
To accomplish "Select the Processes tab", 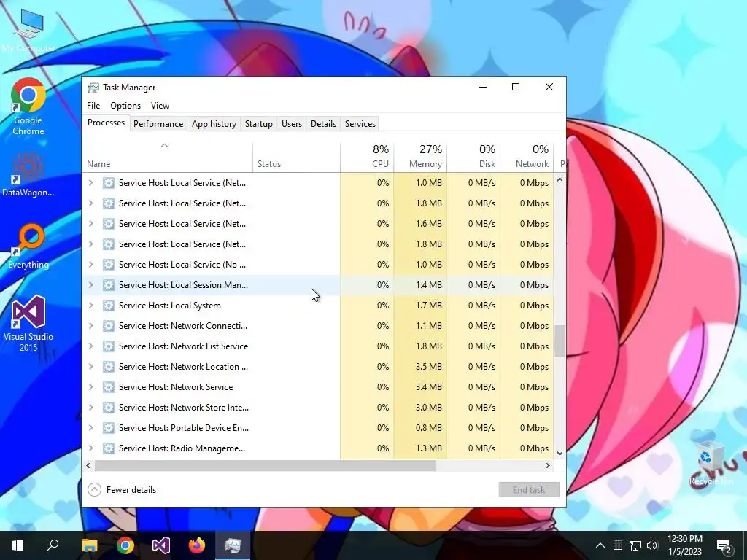I will click(x=106, y=122).
